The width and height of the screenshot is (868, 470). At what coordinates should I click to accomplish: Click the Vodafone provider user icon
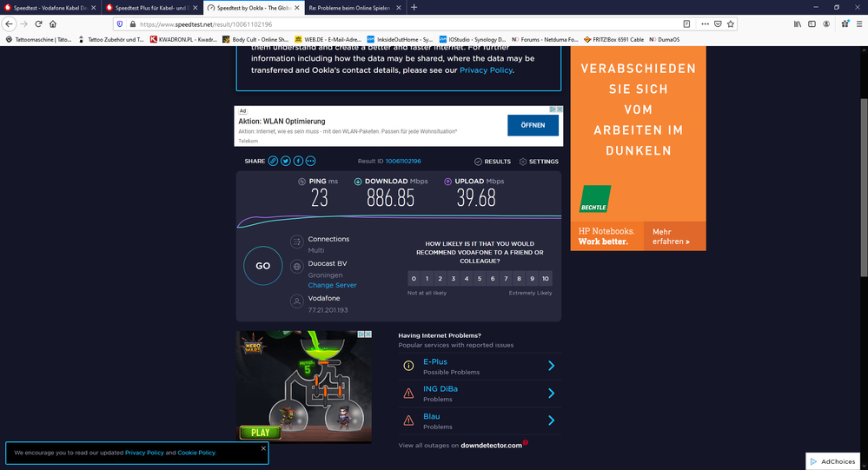[296, 301]
